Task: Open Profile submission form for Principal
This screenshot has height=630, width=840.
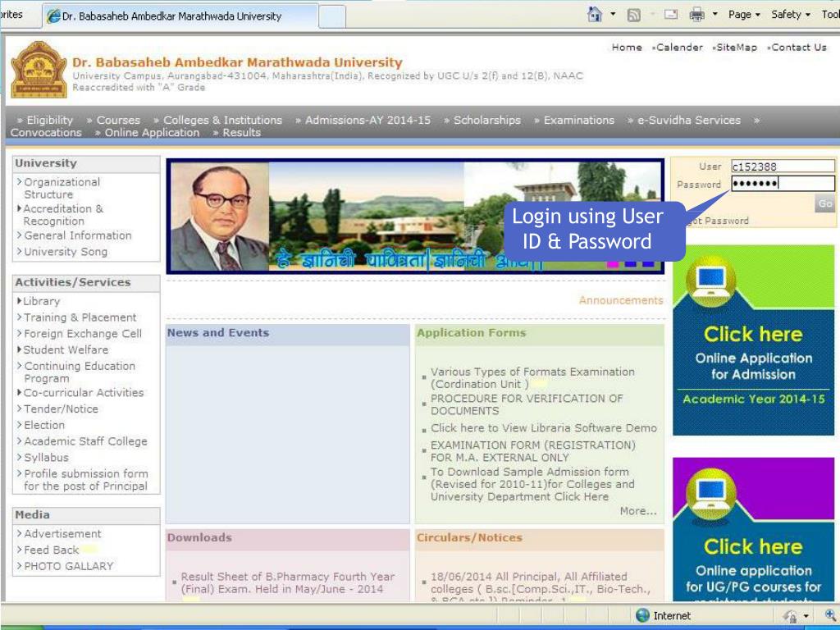Action: pos(85,479)
